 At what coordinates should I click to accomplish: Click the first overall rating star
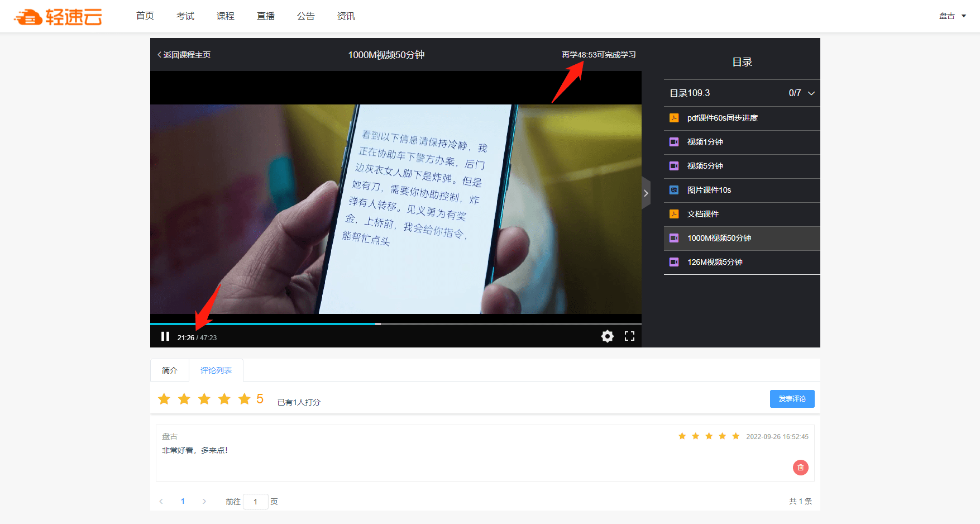[164, 399]
